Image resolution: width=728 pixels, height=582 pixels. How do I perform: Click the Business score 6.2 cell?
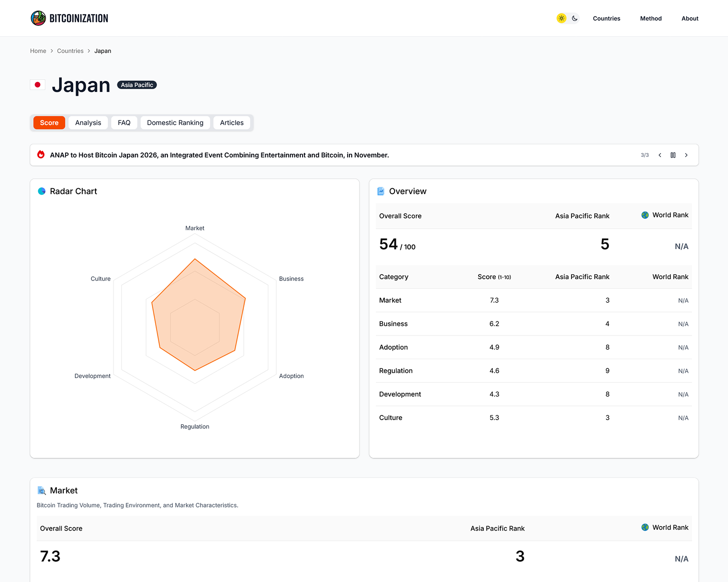point(494,324)
